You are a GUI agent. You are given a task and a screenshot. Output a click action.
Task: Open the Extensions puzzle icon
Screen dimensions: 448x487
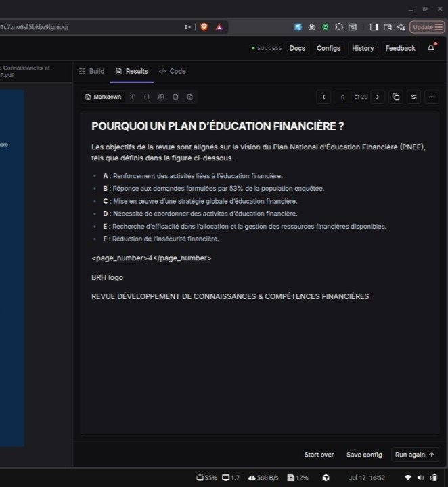click(339, 27)
